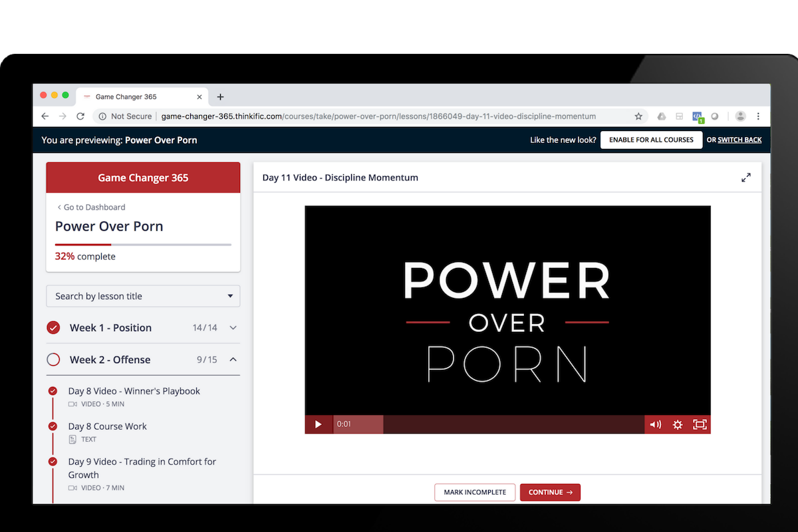
Task: Click the ENABLE FOR ALL COURSES button
Action: tap(651, 140)
